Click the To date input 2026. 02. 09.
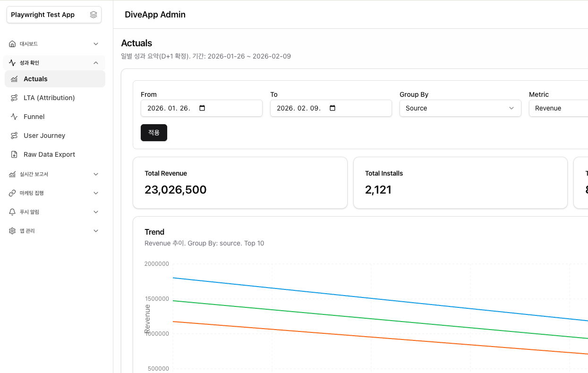The image size is (588, 373). point(331,108)
